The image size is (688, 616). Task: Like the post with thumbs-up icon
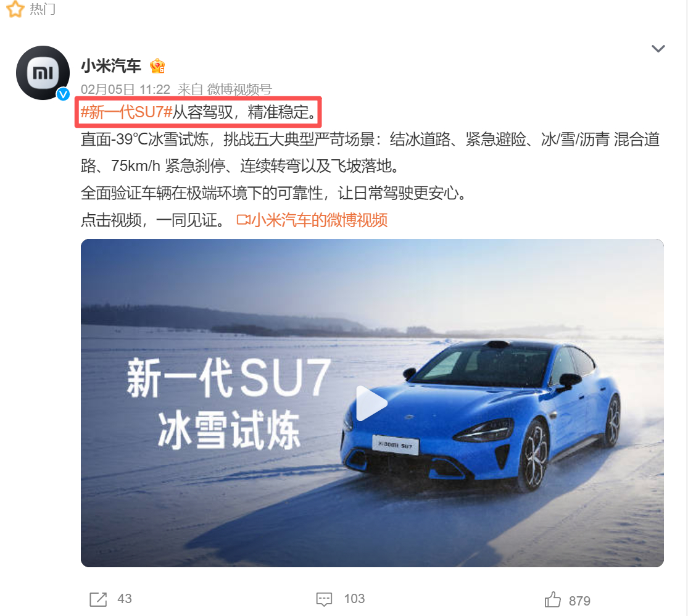(552, 599)
